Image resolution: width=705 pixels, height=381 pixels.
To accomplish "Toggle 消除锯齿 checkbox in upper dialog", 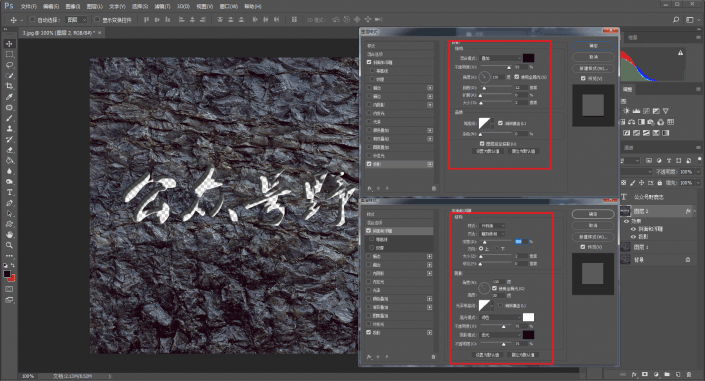I will point(500,123).
